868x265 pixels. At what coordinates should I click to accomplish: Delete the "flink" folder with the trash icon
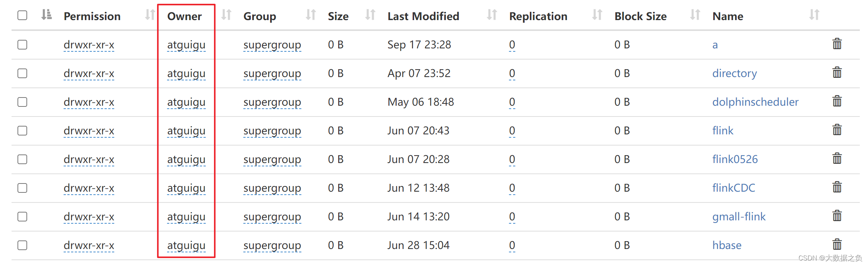tap(836, 130)
